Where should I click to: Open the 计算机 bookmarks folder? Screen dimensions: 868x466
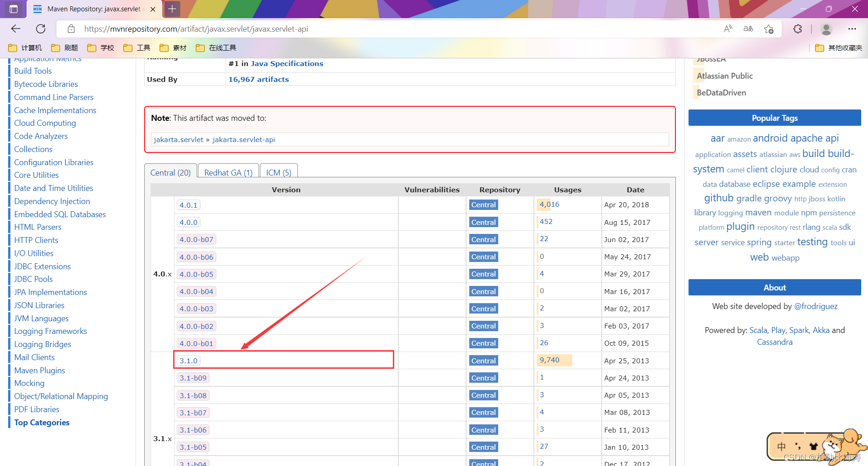click(x=25, y=48)
